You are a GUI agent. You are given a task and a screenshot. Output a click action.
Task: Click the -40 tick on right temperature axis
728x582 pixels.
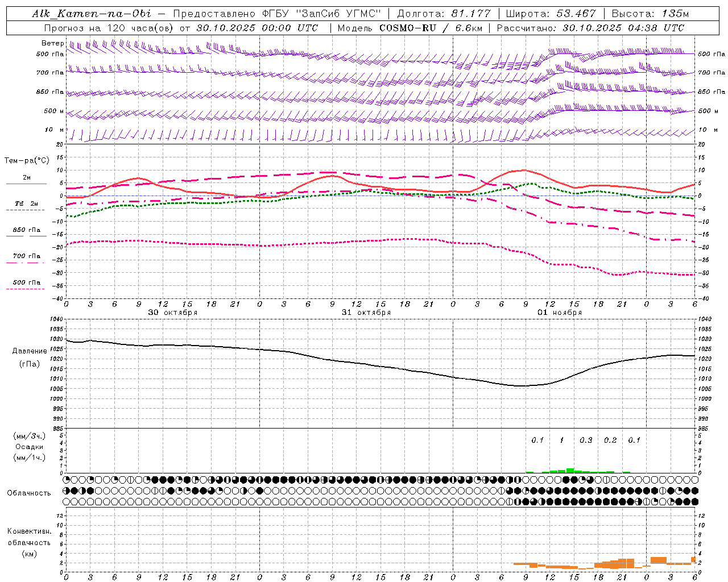pyautogui.click(x=702, y=298)
